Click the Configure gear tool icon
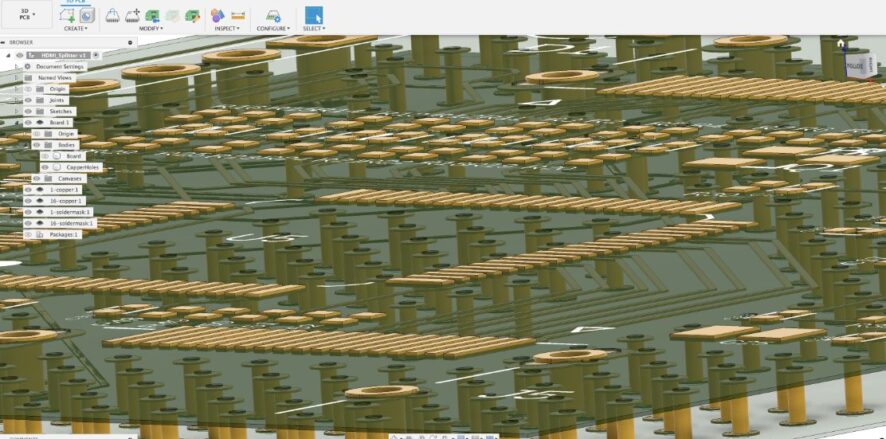886x439 pixels. click(x=273, y=15)
